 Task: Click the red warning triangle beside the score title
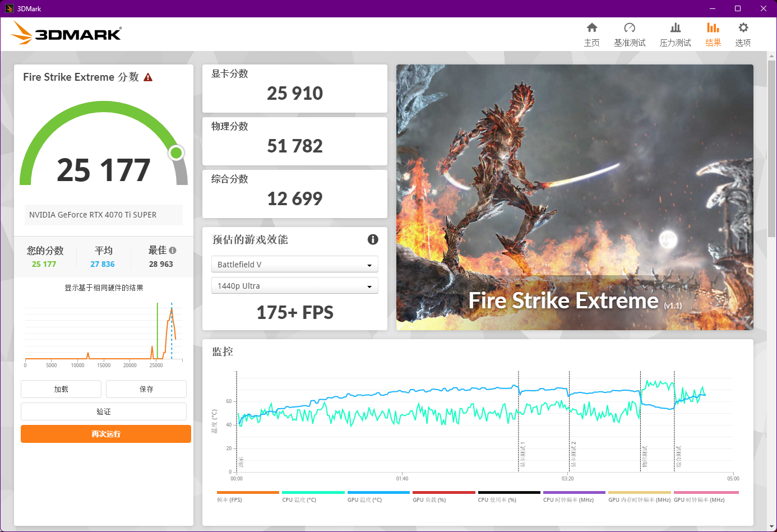[148, 77]
